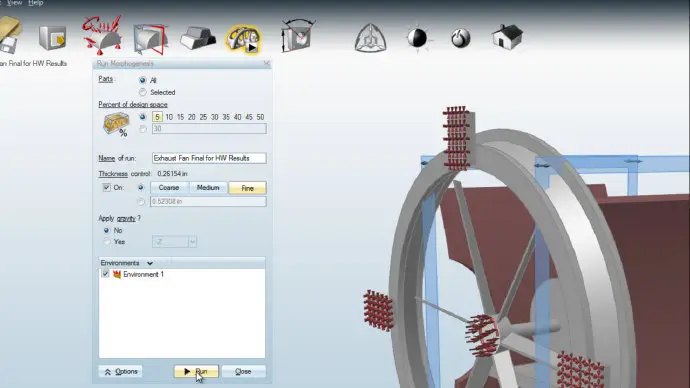Screen dimensions: 690x388
Task: Click the Environment 1 list entry text
Action: 143,274
